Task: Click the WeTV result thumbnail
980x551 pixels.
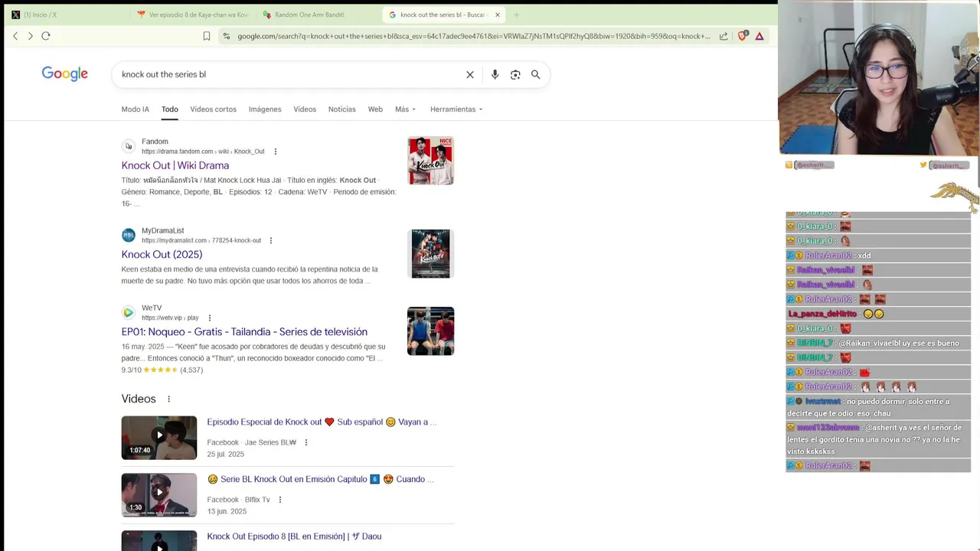Action: tap(430, 331)
